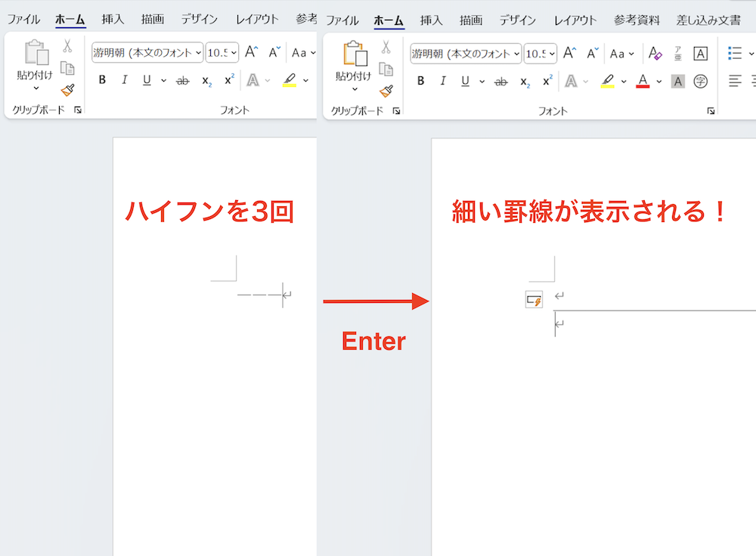Open Change Case dropdown in right window
The width and height of the screenshot is (756, 556).
[x=622, y=54]
